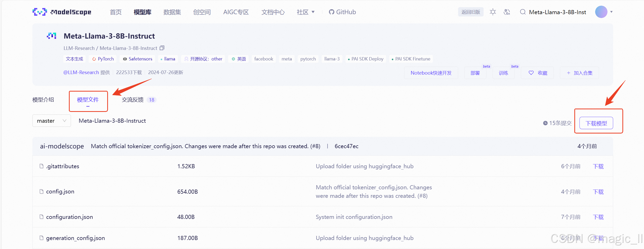Open the .gitattributes file
The height and width of the screenshot is (249, 644).
pos(63,166)
